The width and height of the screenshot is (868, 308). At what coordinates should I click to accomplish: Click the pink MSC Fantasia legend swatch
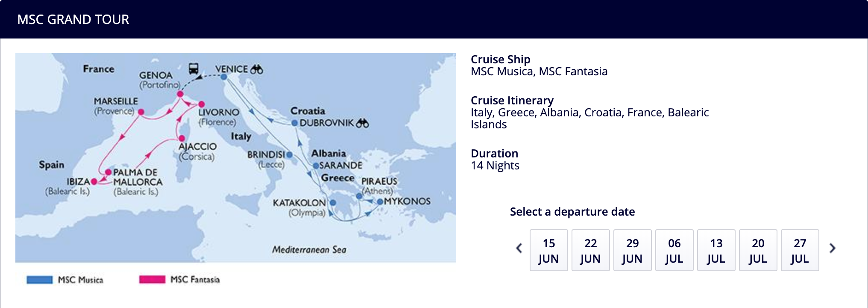click(x=152, y=279)
